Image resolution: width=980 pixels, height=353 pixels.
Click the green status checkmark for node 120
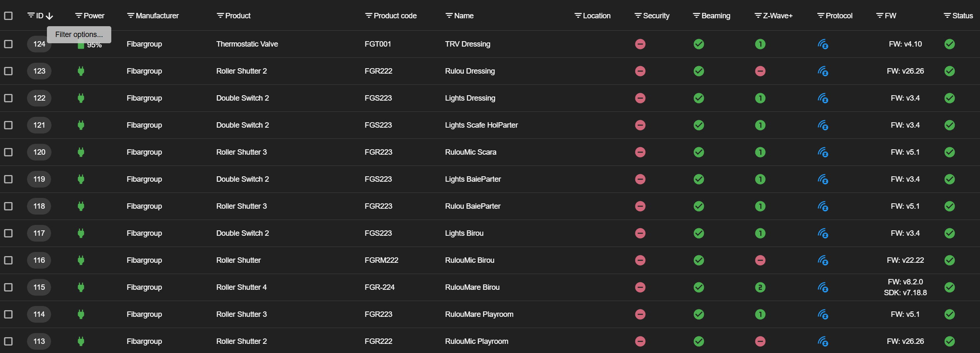click(x=949, y=152)
